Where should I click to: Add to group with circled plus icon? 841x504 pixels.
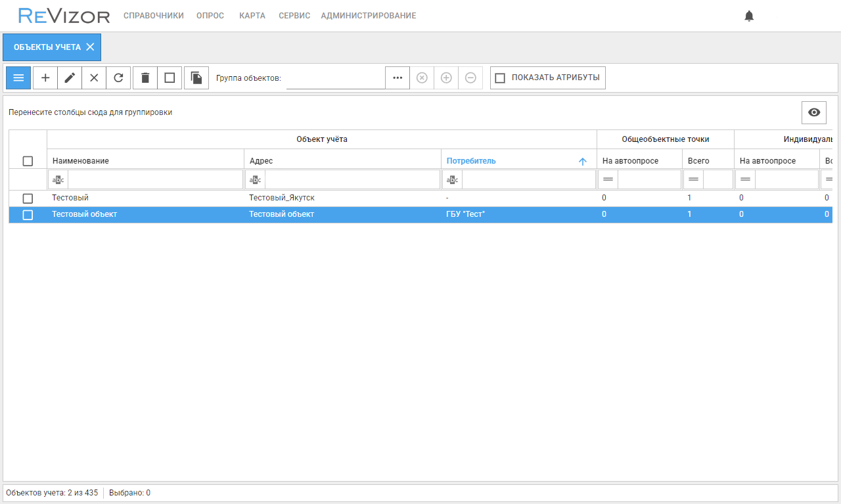coord(446,78)
